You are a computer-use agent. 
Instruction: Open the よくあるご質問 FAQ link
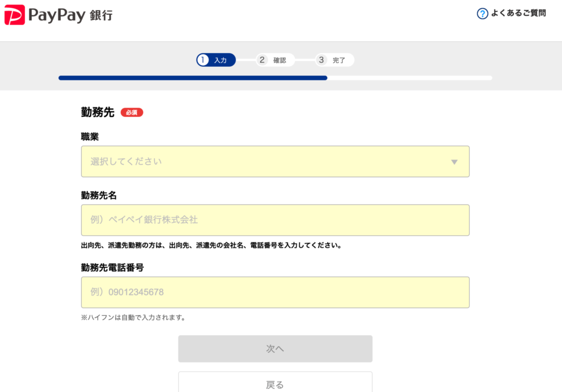pyautogui.click(x=518, y=14)
